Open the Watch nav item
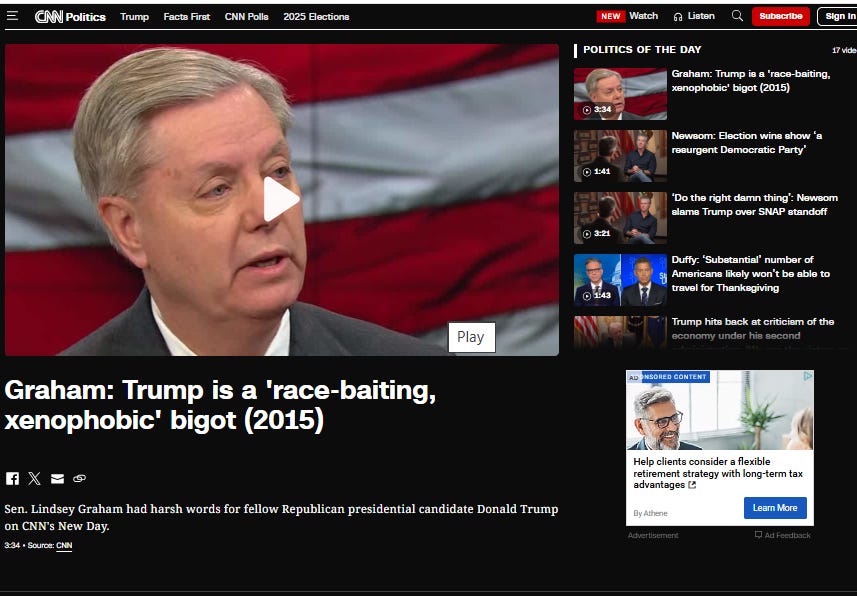The height and width of the screenshot is (596, 857). pyautogui.click(x=643, y=16)
